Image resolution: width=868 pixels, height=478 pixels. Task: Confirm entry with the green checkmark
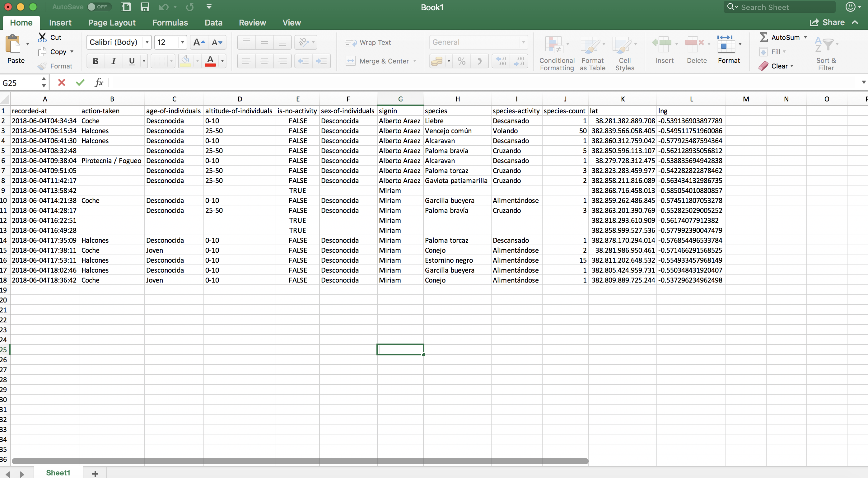click(80, 82)
